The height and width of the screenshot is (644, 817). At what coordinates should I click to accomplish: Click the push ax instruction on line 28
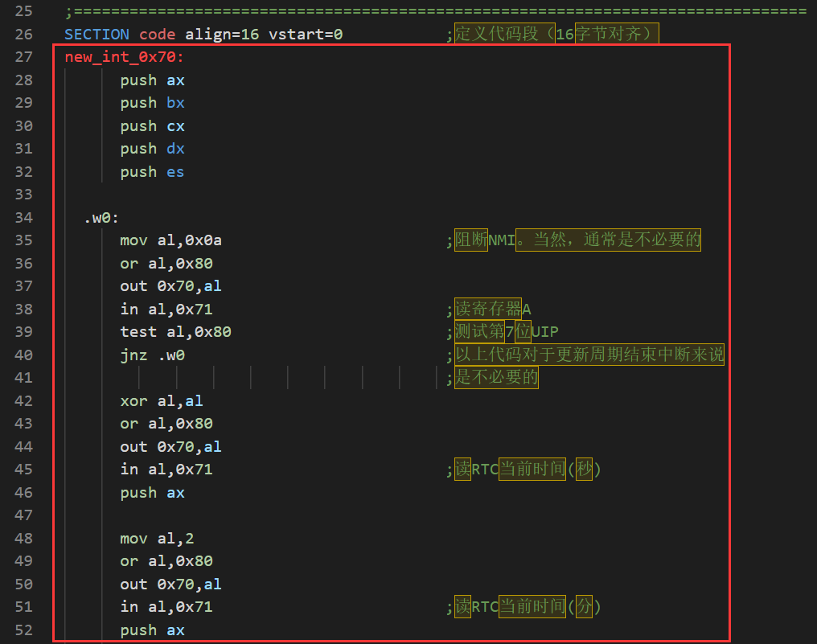(153, 80)
